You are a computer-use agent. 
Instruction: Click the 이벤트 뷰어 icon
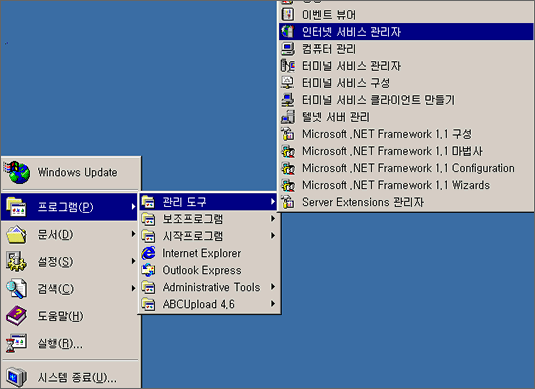[288, 14]
